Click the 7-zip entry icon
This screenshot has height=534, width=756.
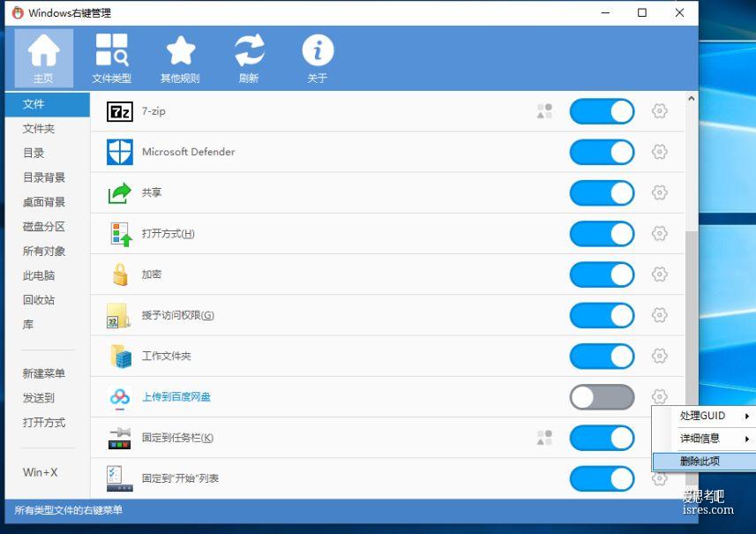(120, 111)
